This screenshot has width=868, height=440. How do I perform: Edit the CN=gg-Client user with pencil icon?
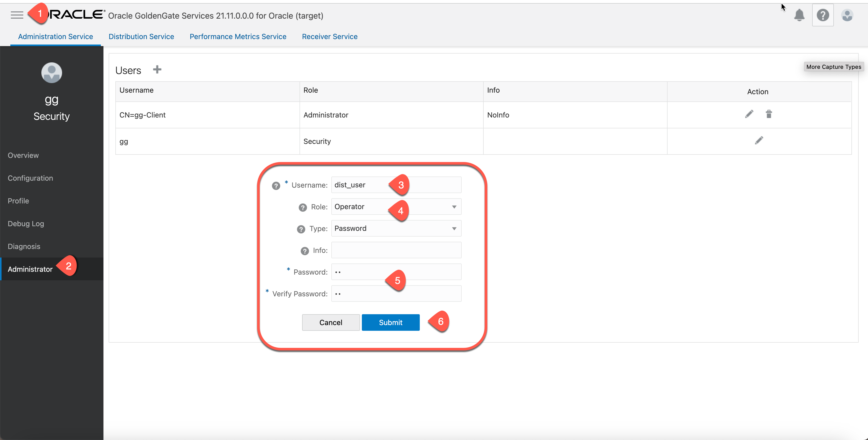[749, 114]
